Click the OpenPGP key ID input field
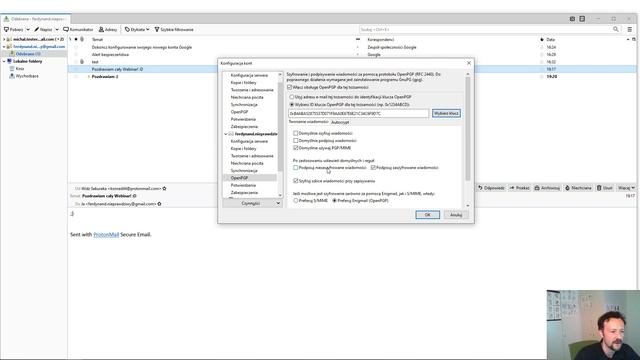The height and width of the screenshot is (360, 640). click(358, 113)
